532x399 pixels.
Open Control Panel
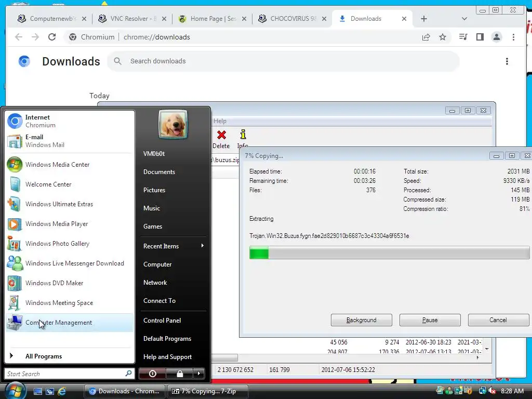point(173,320)
